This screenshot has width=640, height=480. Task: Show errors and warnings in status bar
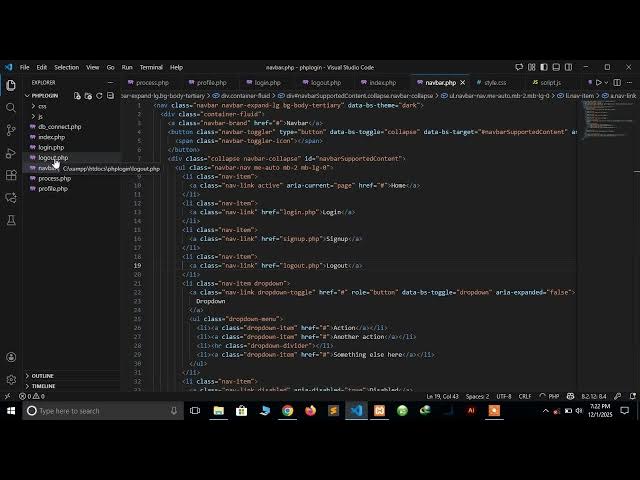(32, 396)
